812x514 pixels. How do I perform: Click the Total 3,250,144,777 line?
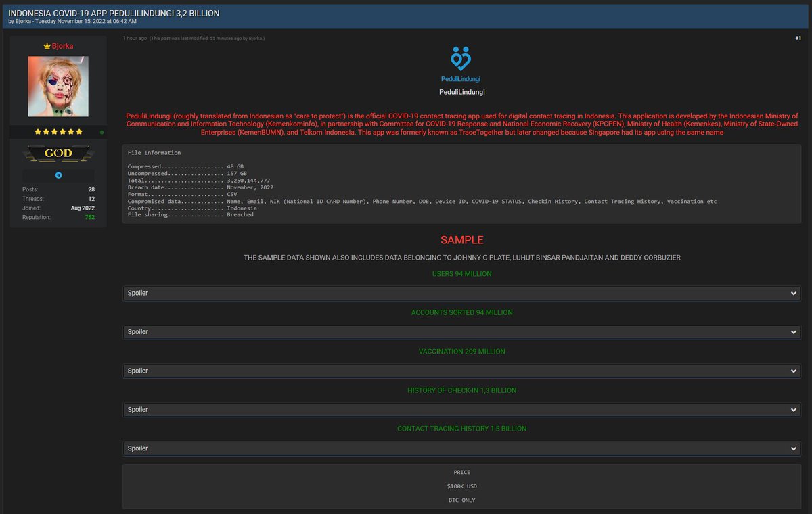coord(199,181)
